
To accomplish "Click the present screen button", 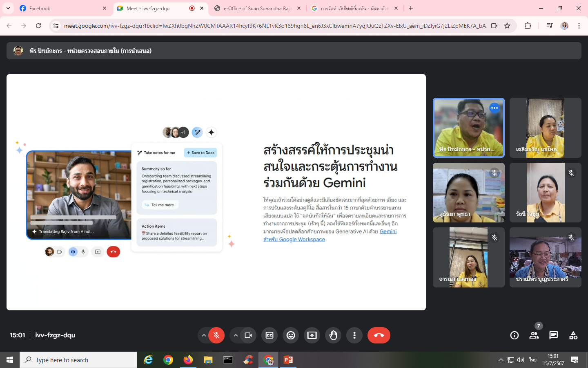I will click(x=312, y=335).
